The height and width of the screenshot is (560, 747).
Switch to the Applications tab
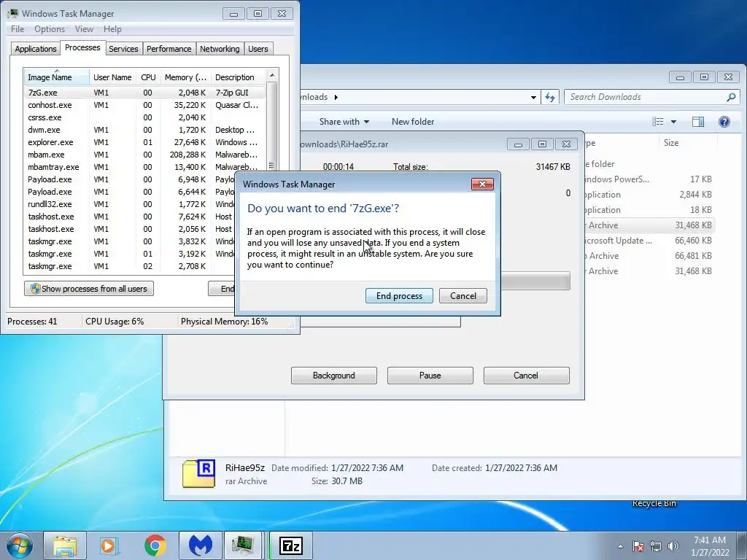[x=36, y=49]
